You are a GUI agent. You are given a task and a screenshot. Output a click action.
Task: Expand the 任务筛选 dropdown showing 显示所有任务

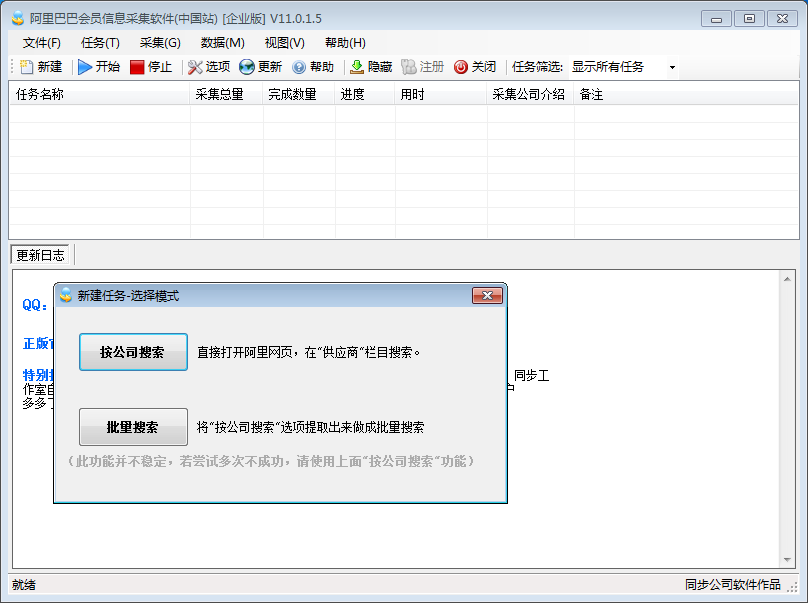672,68
